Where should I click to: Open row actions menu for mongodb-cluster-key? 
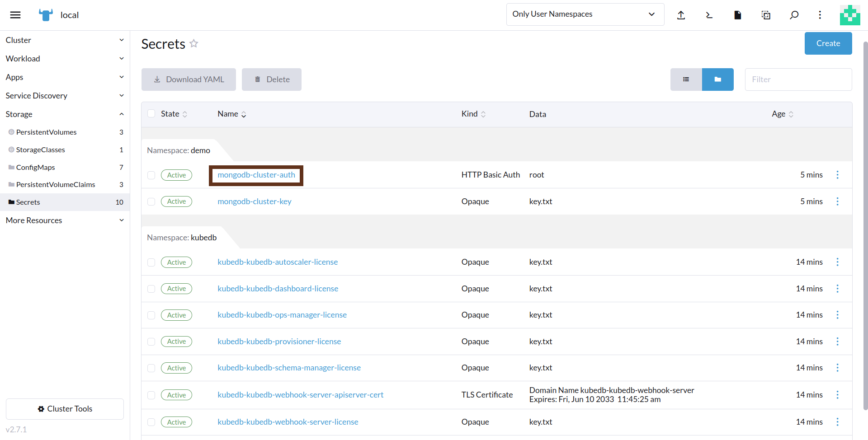pyautogui.click(x=837, y=201)
